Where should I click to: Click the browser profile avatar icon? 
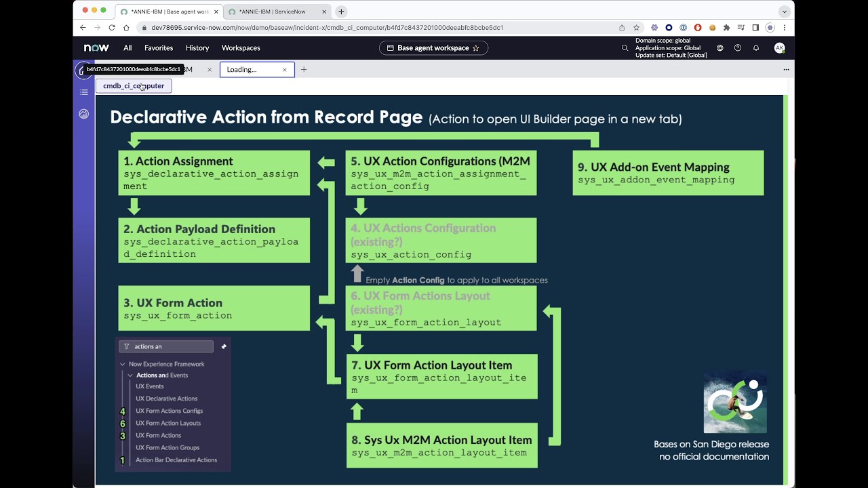click(x=770, y=28)
